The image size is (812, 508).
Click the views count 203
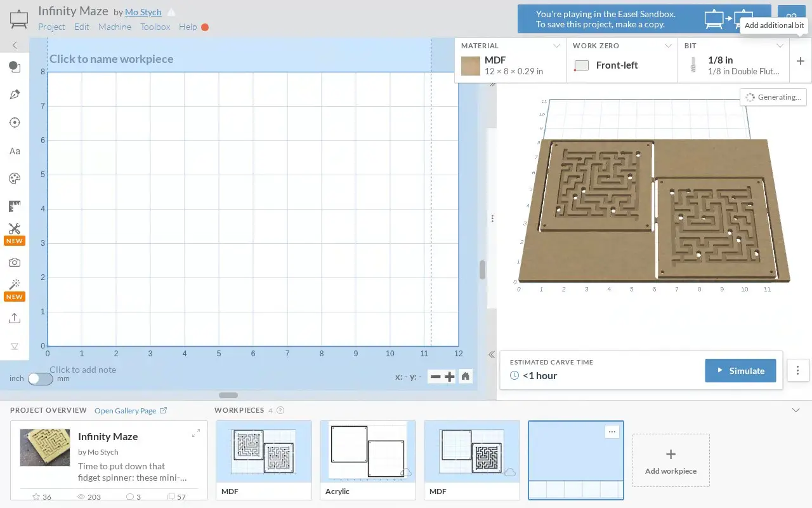[x=88, y=497]
